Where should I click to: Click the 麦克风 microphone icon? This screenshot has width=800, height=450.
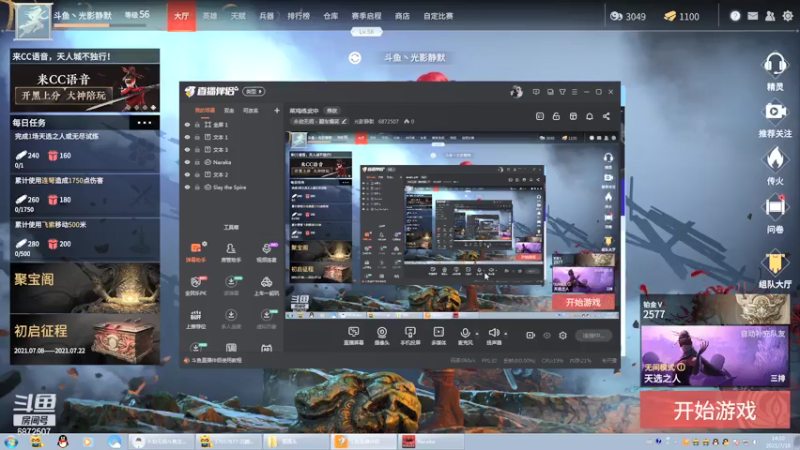tap(465, 333)
